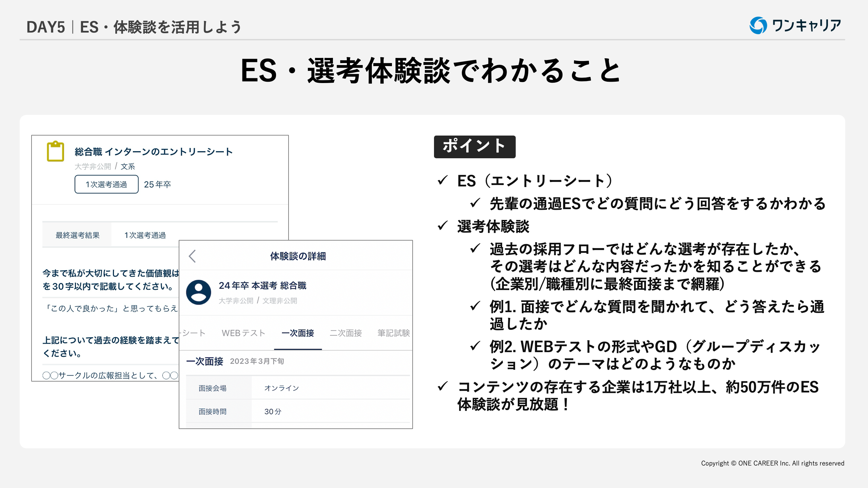
Task: Click the ワンキャリア brand name text
Action: coord(806,25)
